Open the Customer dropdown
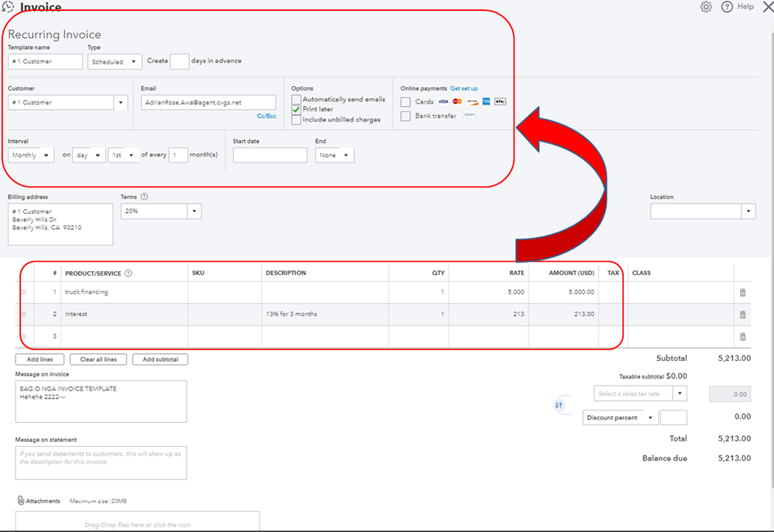 point(120,103)
